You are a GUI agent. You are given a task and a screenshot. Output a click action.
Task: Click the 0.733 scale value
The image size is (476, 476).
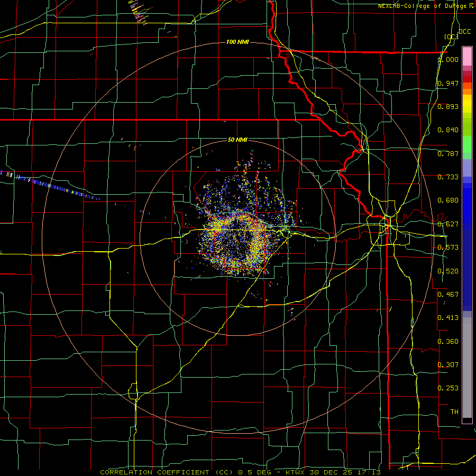[x=448, y=177]
